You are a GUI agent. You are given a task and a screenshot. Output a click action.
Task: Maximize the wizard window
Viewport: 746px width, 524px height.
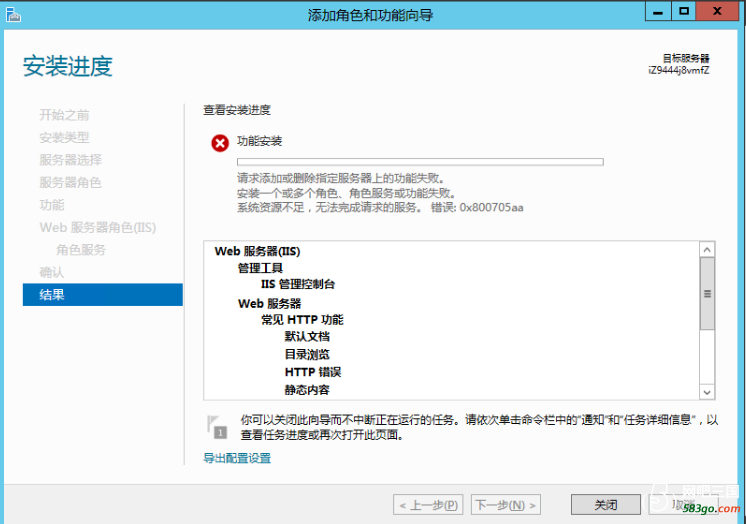click(684, 11)
